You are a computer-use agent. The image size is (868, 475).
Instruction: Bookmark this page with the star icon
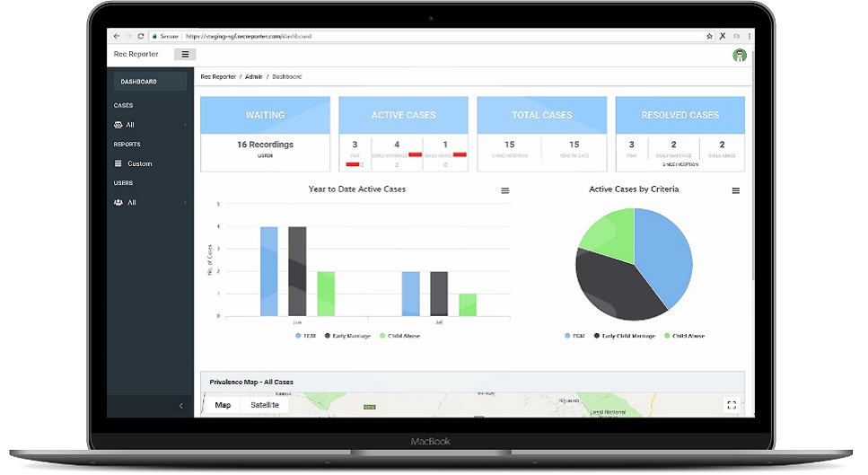(x=709, y=36)
